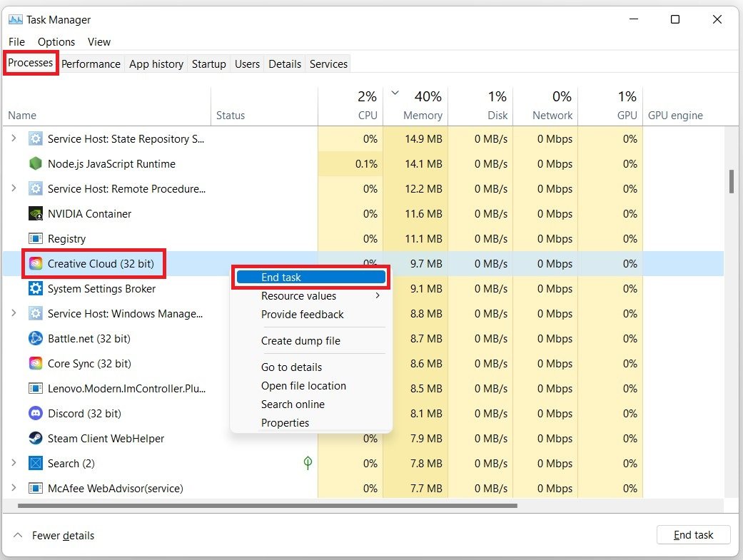The image size is (743, 560).
Task: Click the Service Host: State Repository gear icon
Action: tap(36, 139)
